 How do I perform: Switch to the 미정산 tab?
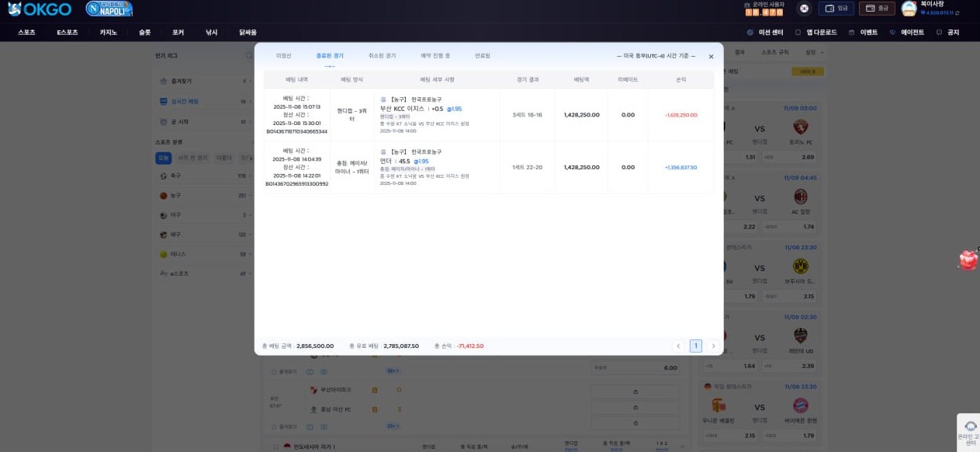[284, 56]
